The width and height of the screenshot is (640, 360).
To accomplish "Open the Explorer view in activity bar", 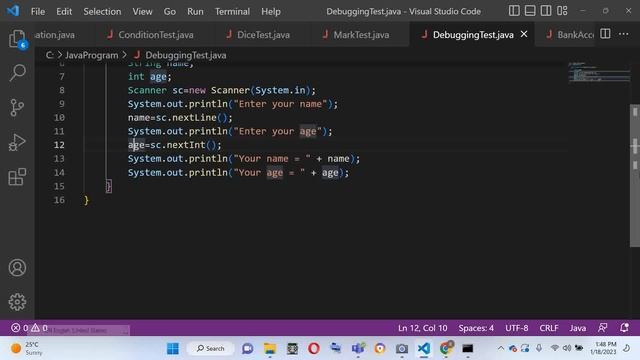I will (x=17, y=39).
